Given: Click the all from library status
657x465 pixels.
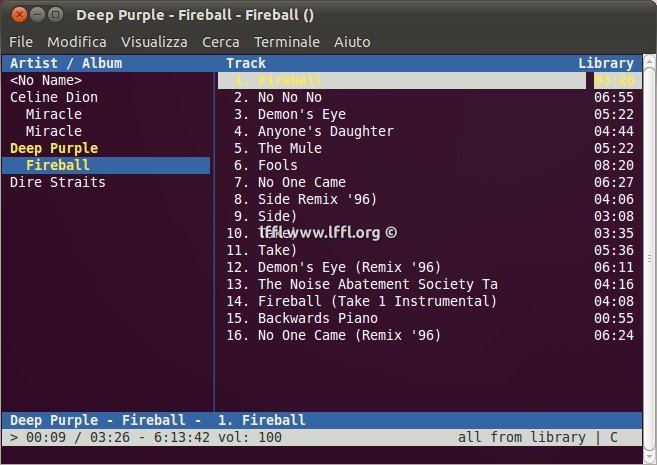Looking at the screenshot, I should pos(522,437).
